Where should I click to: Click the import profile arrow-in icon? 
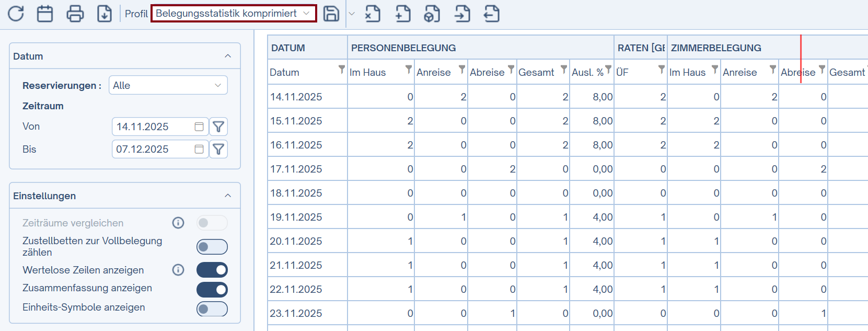462,14
